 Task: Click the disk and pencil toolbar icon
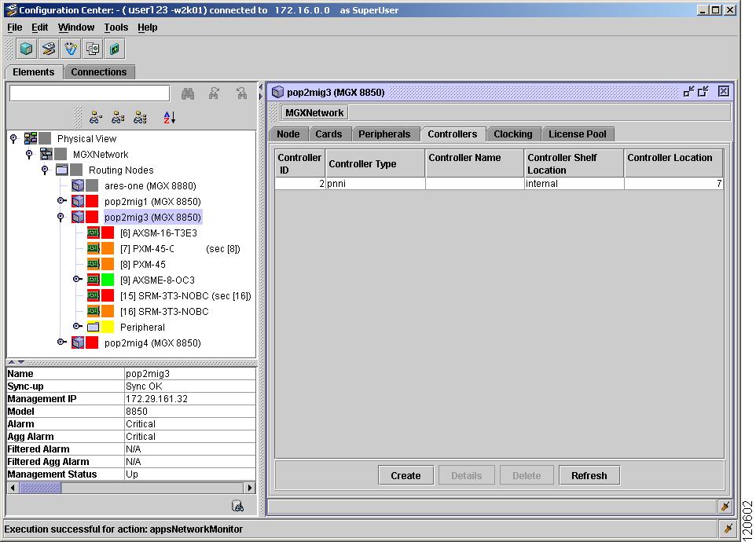[49, 49]
